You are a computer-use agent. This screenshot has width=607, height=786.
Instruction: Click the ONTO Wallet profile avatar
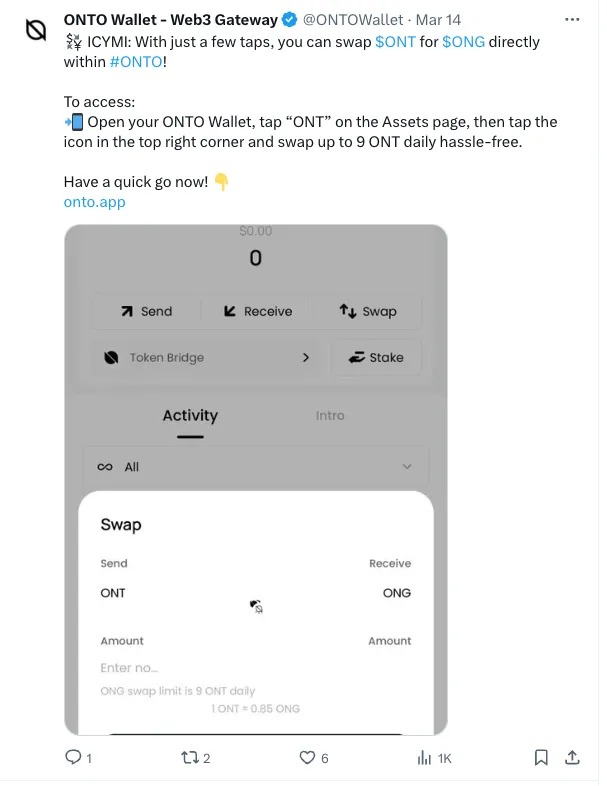coord(36,30)
